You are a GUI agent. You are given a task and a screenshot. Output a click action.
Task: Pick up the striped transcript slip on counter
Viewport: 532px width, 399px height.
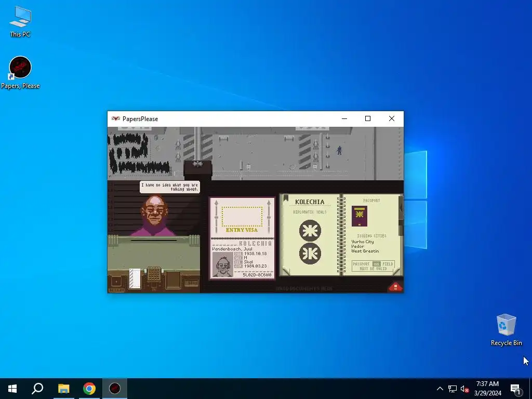click(x=135, y=279)
